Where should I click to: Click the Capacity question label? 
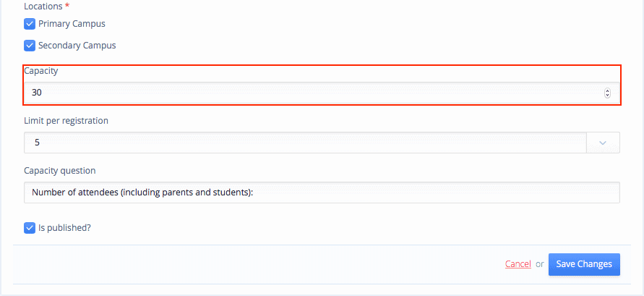pos(60,171)
